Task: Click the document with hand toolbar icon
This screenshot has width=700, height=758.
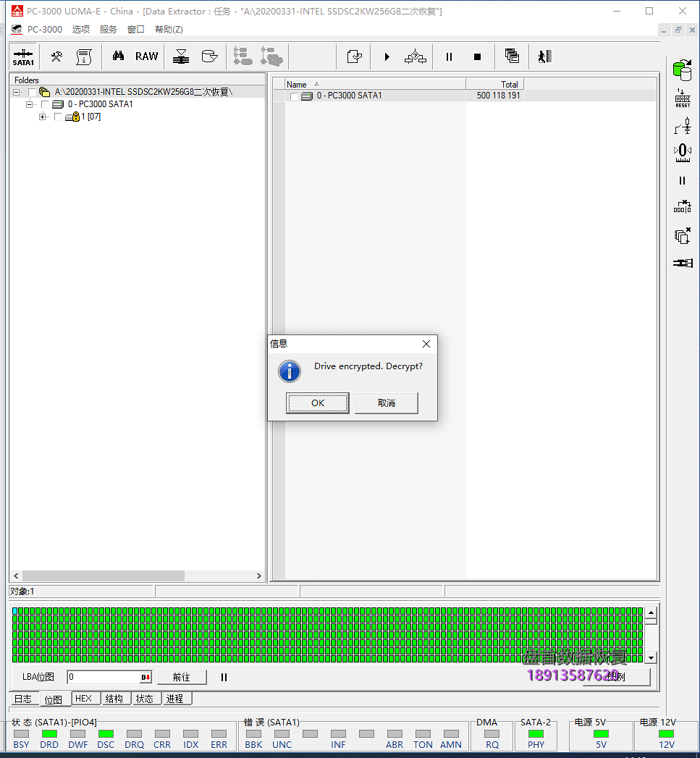Action: coord(355,56)
